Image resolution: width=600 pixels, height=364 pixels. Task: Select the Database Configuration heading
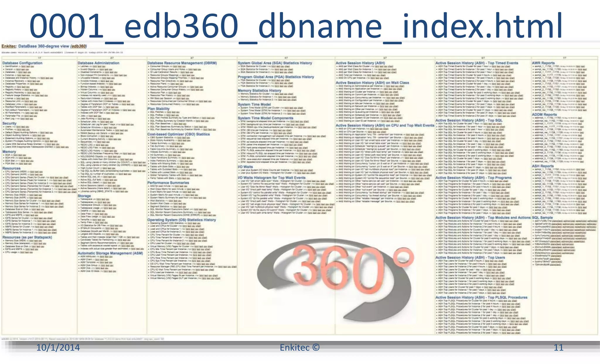click(x=22, y=63)
